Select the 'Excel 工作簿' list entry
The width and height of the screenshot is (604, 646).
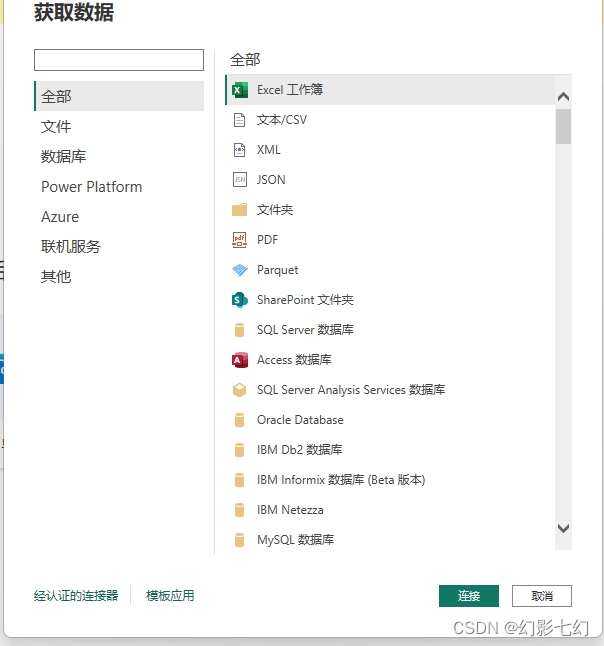click(x=390, y=90)
